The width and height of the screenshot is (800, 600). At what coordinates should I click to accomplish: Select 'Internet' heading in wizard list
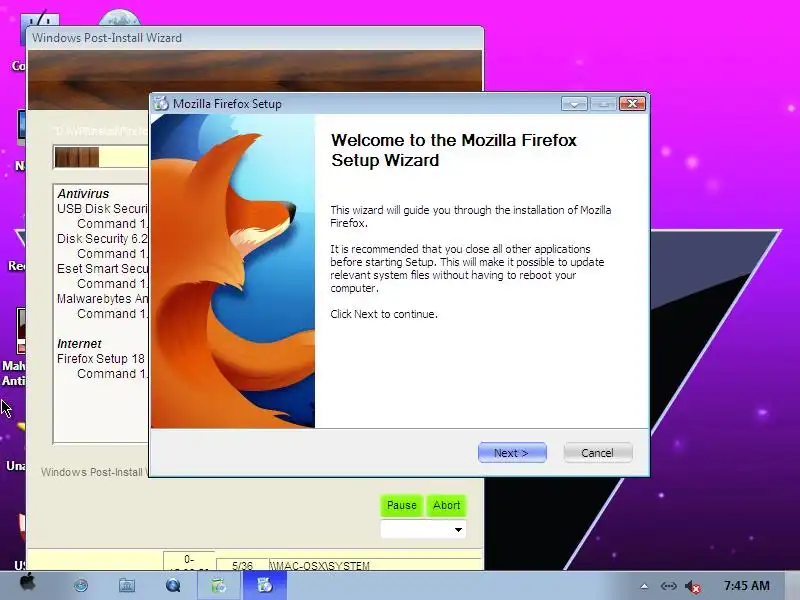(x=79, y=343)
